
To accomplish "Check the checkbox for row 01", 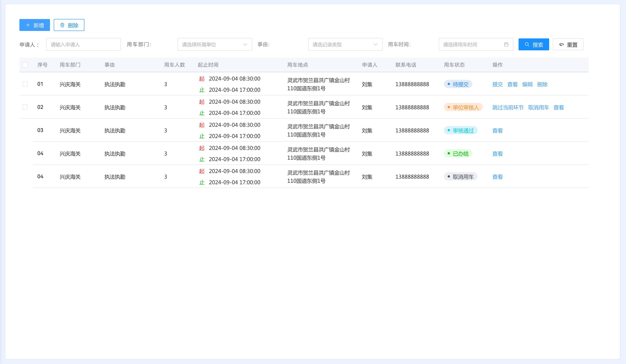I will pos(25,84).
